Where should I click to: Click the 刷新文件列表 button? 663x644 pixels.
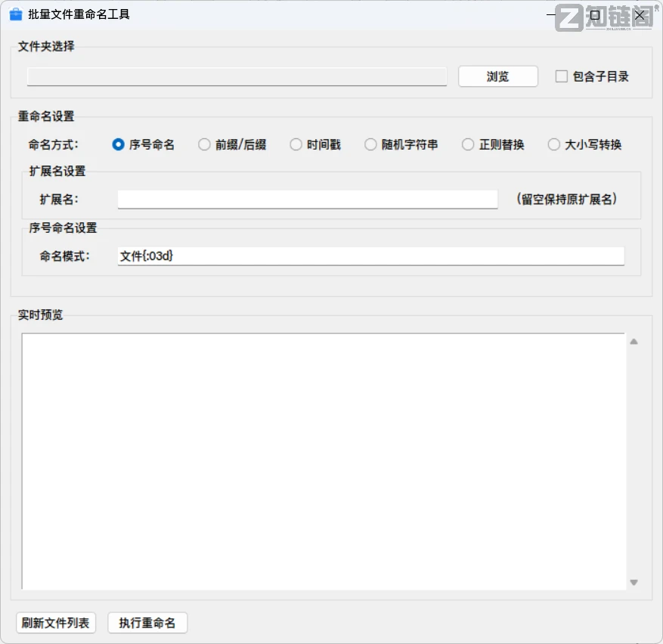coord(55,622)
